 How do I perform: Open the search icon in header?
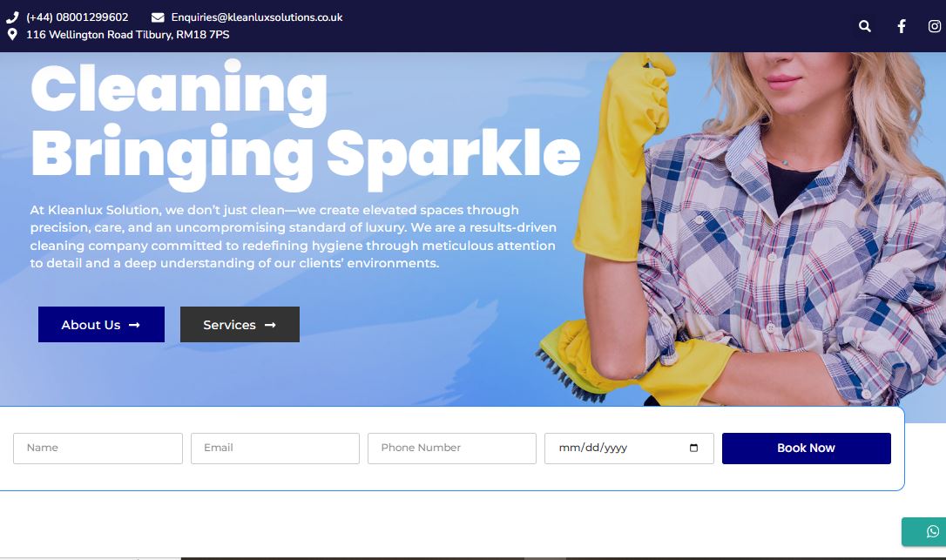pos(864,26)
